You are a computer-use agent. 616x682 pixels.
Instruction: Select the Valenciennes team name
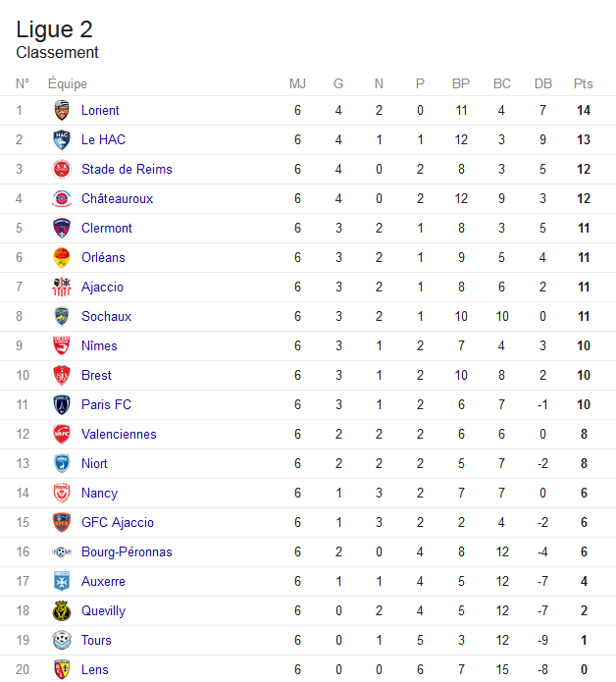click(119, 434)
